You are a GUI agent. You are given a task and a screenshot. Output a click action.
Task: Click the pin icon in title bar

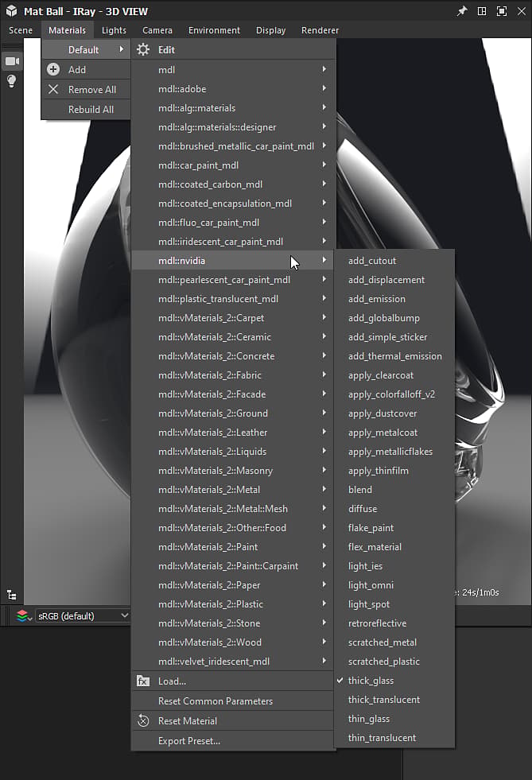462,11
